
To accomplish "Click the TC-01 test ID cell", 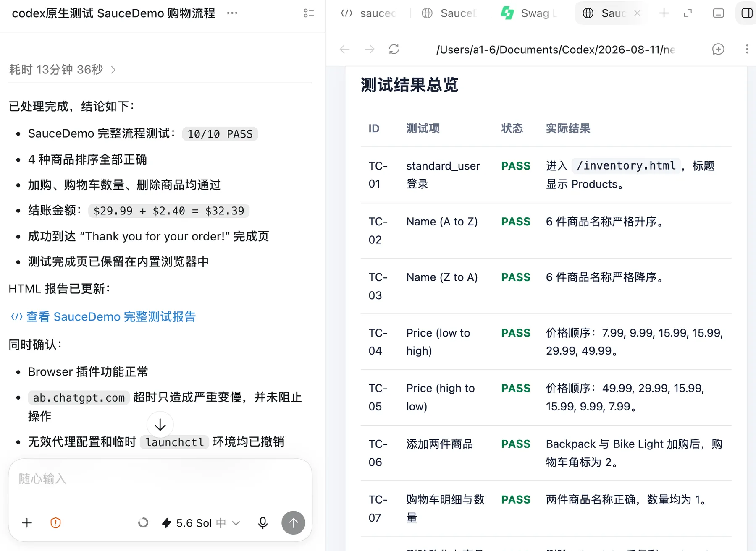I will [378, 175].
